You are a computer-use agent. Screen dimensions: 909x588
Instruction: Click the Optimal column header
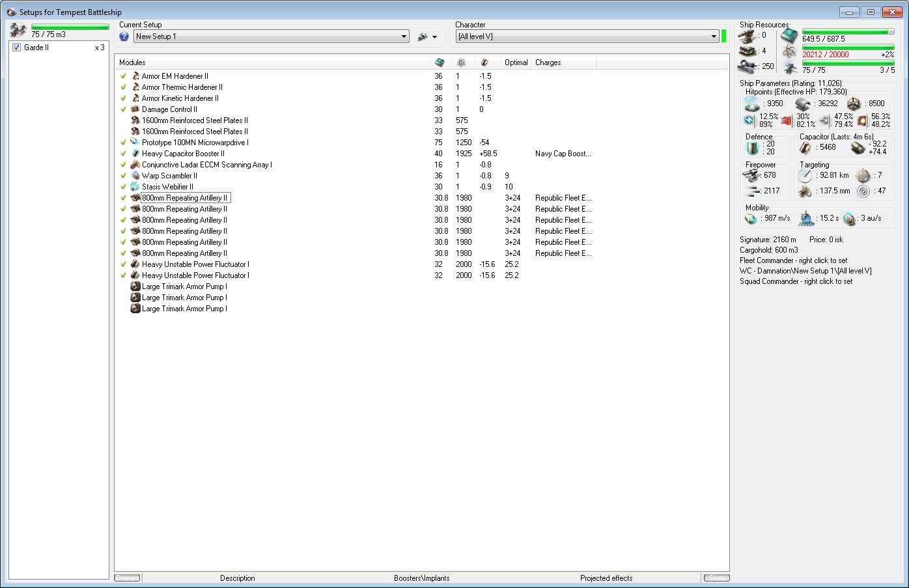click(x=516, y=63)
